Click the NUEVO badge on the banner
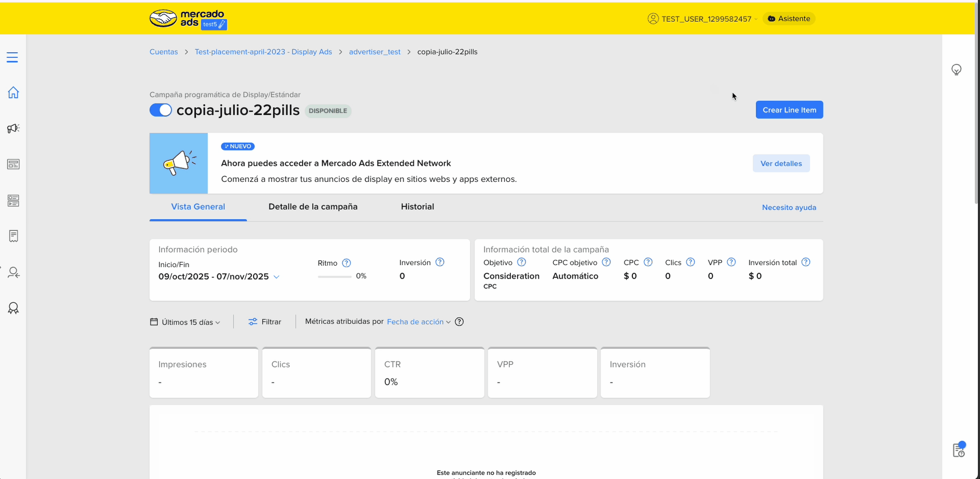 point(238,146)
